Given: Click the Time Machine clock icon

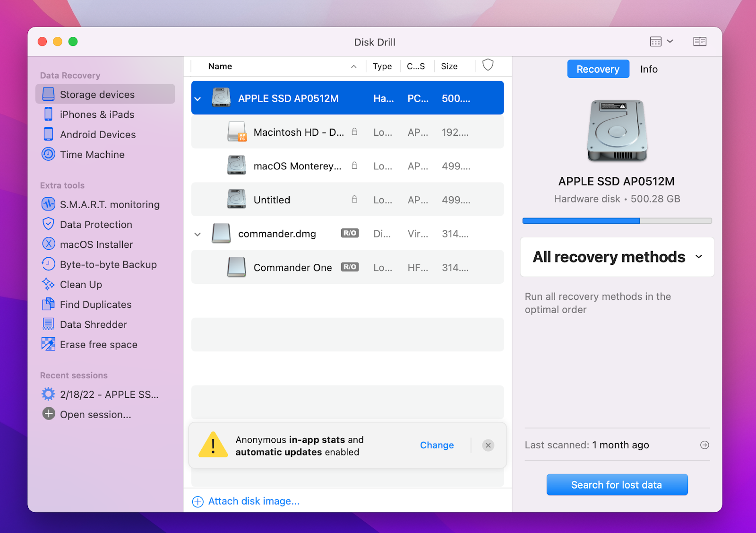Looking at the screenshot, I should point(49,154).
